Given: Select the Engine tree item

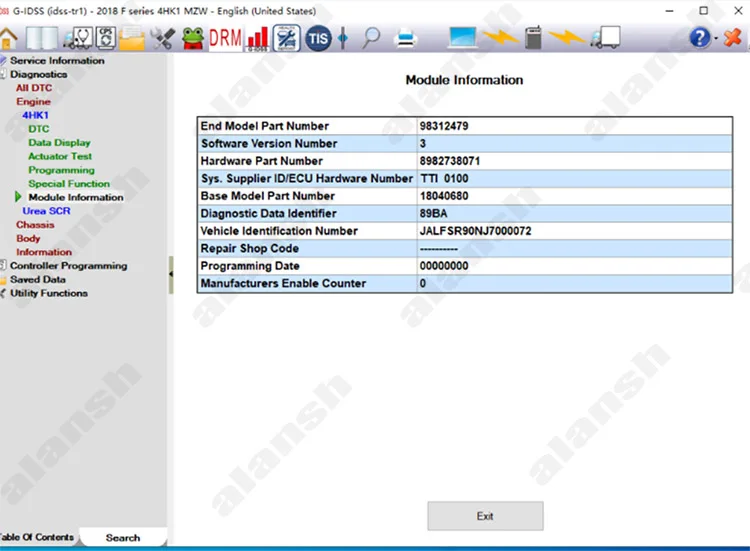Looking at the screenshot, I should (x=33, y=102).
